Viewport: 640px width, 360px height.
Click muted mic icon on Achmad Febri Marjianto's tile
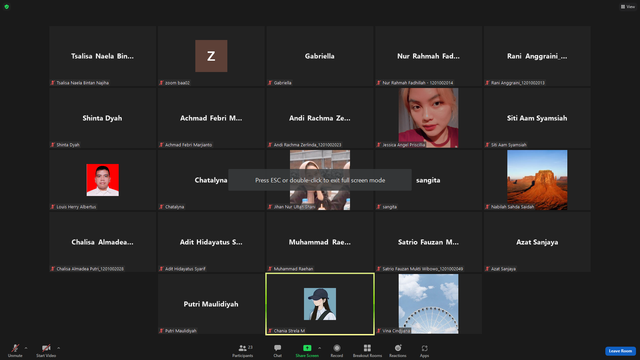(x=161, y=145)
